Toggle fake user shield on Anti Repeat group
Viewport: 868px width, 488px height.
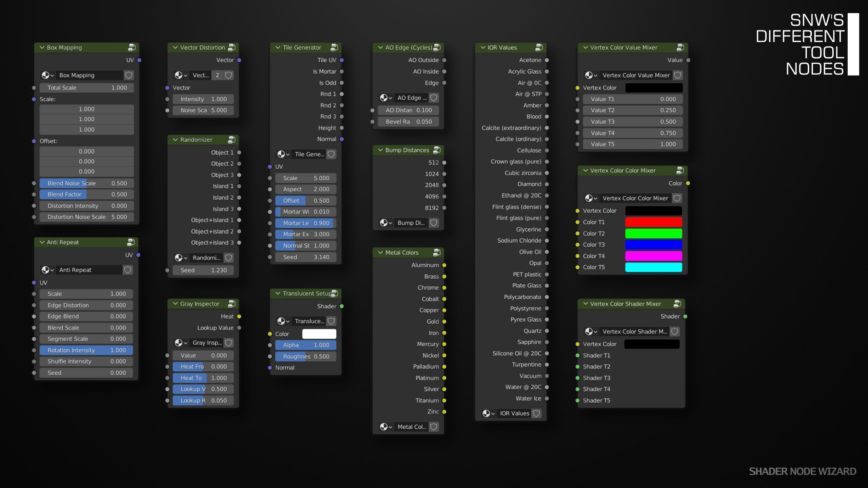point(128,270)
